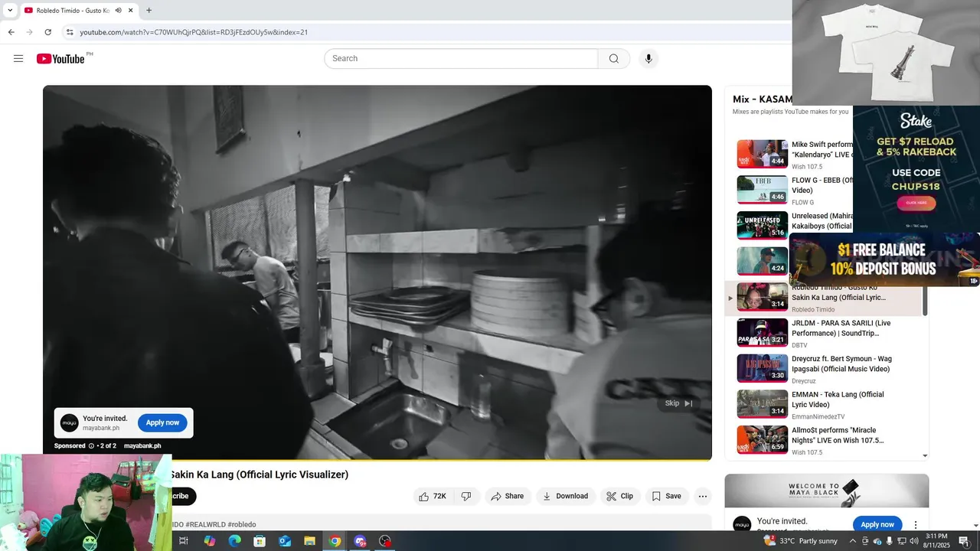
Task: Open File Explorer from the taskbar
Action: [x=309, y=541]
